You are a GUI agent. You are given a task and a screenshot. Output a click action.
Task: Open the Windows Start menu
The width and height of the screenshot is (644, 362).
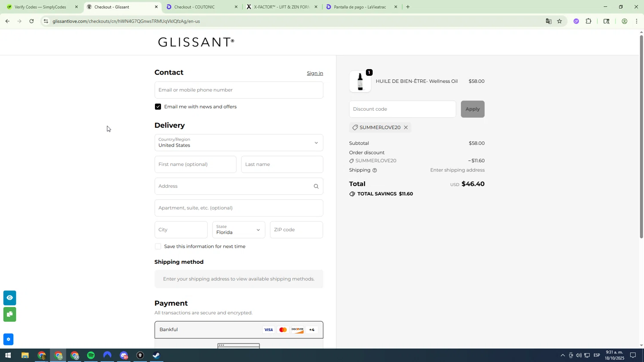(7, 356)
